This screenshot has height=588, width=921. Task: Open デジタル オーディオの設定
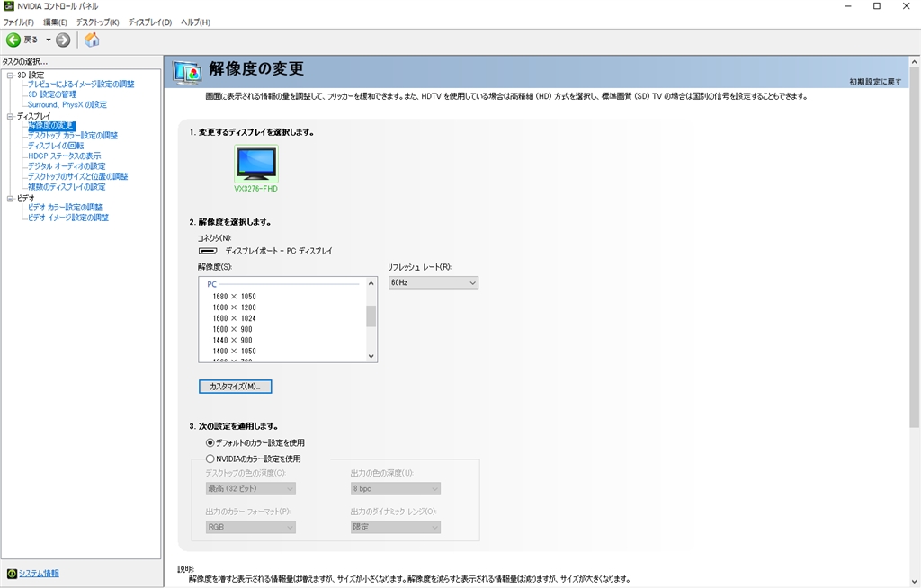pos(67,166)
